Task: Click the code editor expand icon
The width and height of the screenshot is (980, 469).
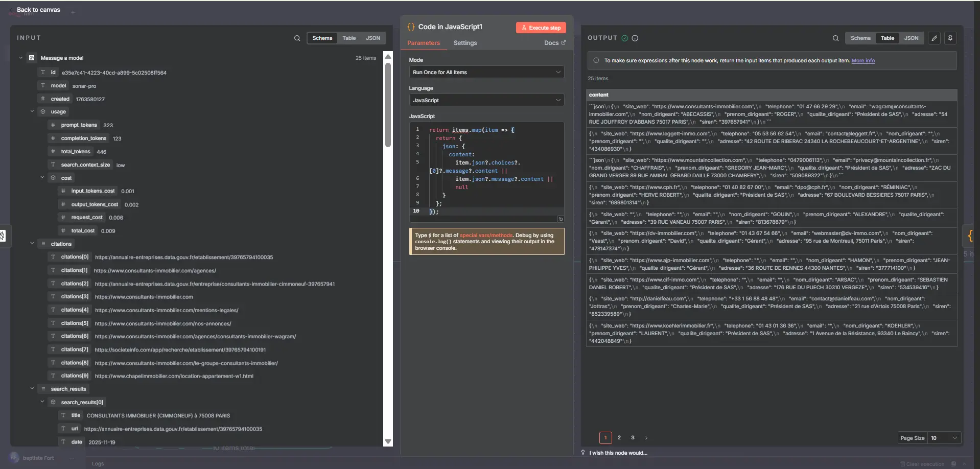Action: pos(561,219)
